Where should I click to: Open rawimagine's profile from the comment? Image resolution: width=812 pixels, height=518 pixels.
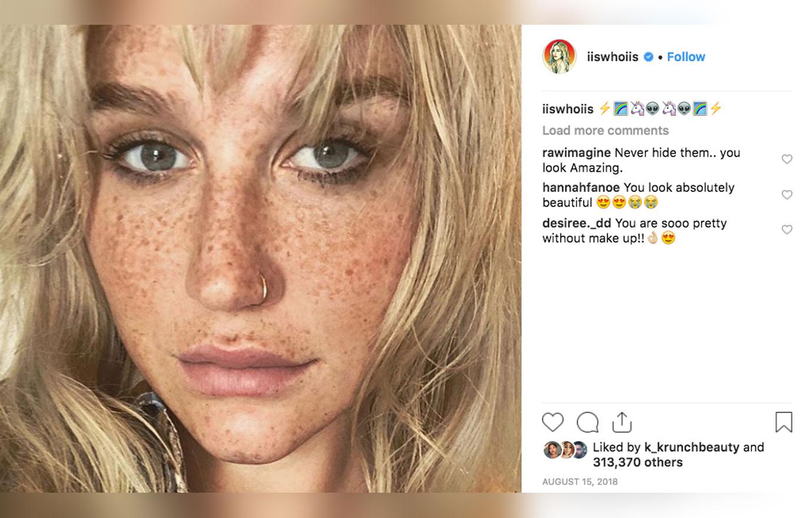[575, 152]
